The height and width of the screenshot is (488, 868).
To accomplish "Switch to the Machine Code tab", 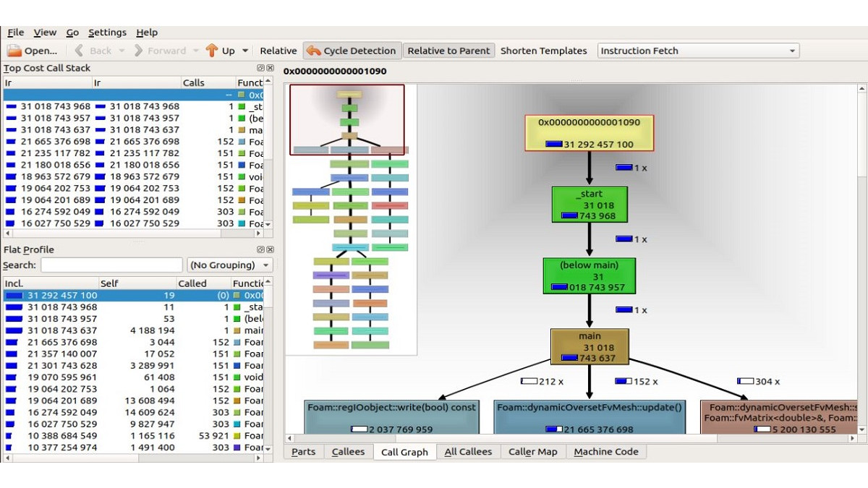I will click(x=606, y=452).
